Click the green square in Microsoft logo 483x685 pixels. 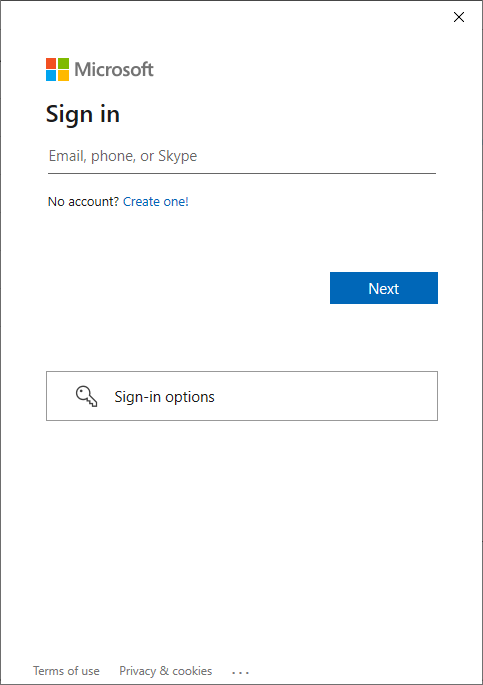(x=63, y=63)
